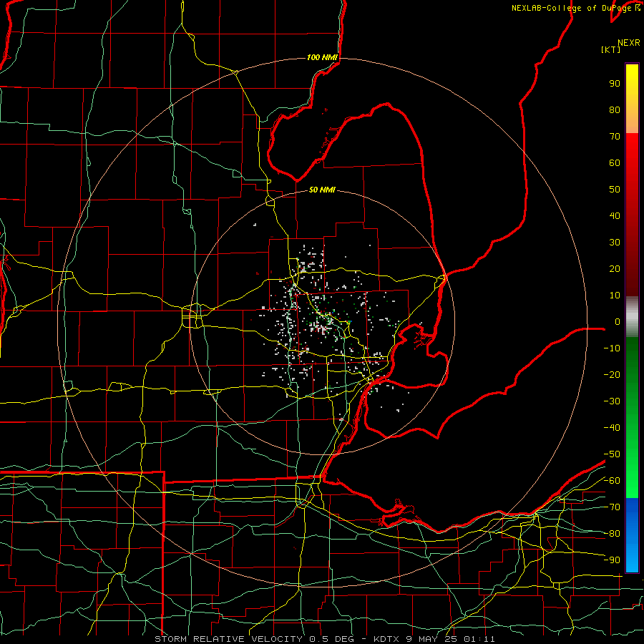Click the '[KT]' units label
This screenshot has height=644, width=644.
tap(611, 49)
